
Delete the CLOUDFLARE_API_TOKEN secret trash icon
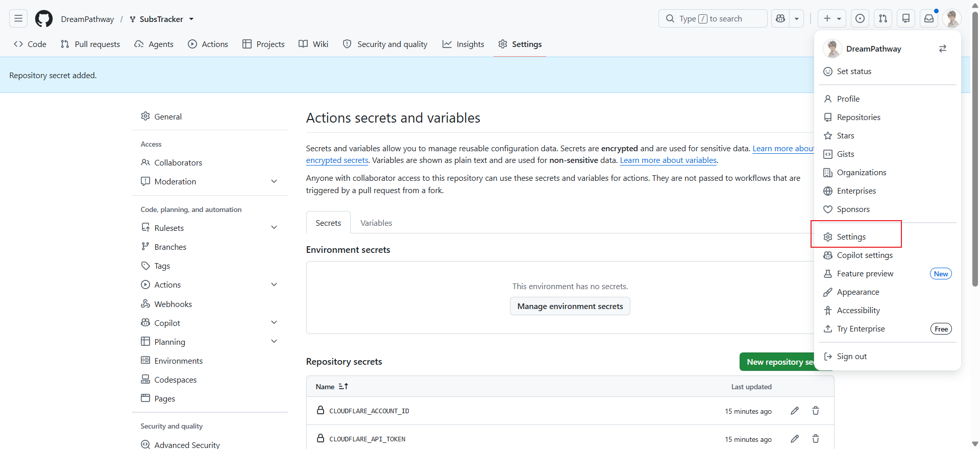pyautogui.click(x=816, y=439)
